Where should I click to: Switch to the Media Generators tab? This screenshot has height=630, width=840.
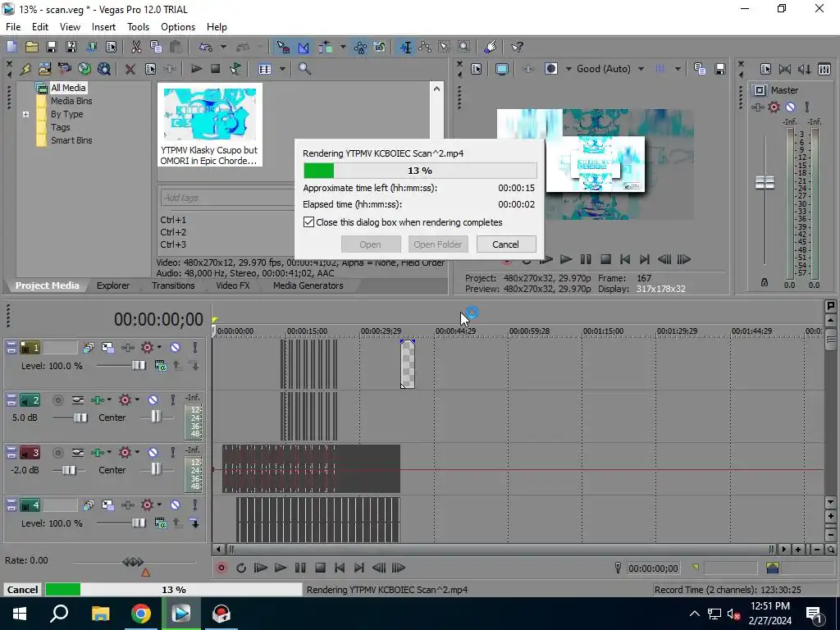tap(308, 285)
